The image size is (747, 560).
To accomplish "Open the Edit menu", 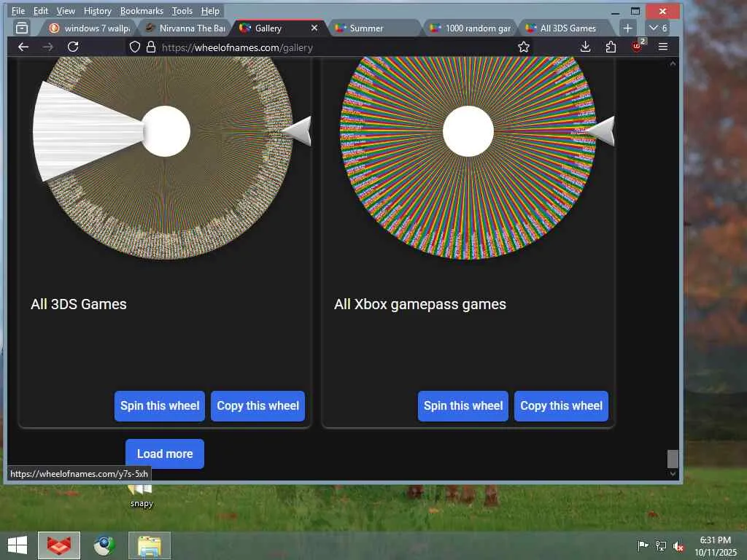I will tap(41, 10).
